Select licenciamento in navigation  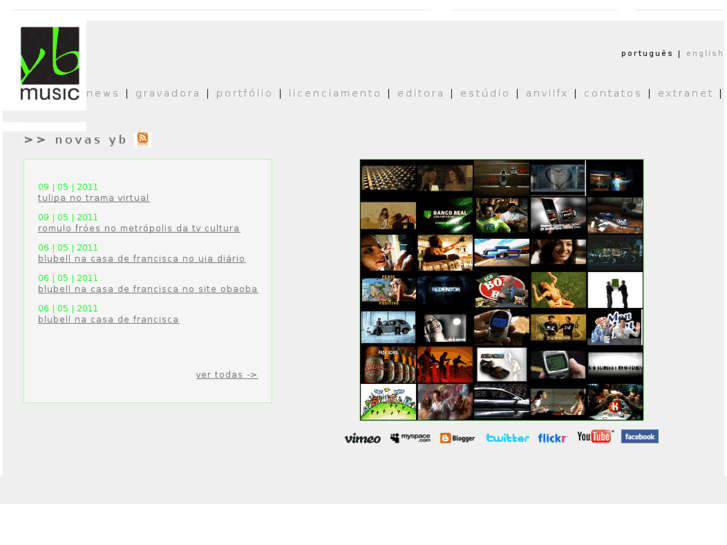click(334, 93)
